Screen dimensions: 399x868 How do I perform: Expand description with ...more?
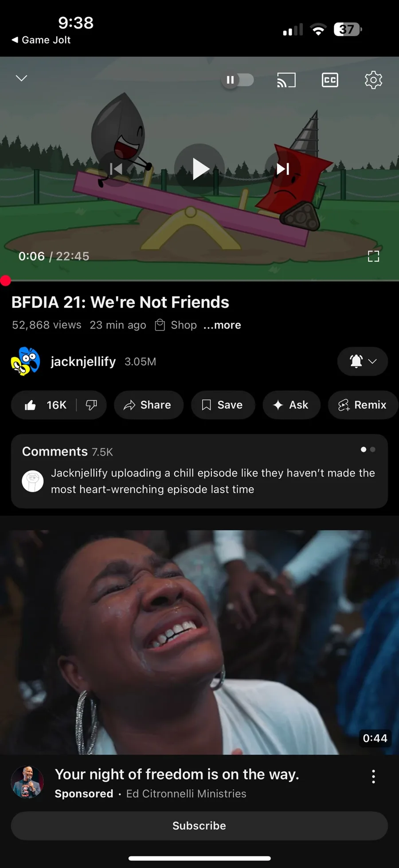pos(222,325)
